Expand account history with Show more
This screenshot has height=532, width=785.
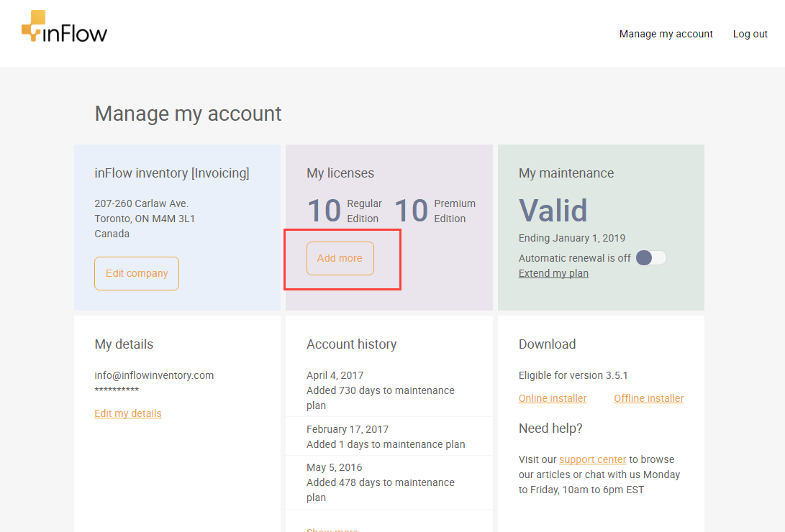332,531
